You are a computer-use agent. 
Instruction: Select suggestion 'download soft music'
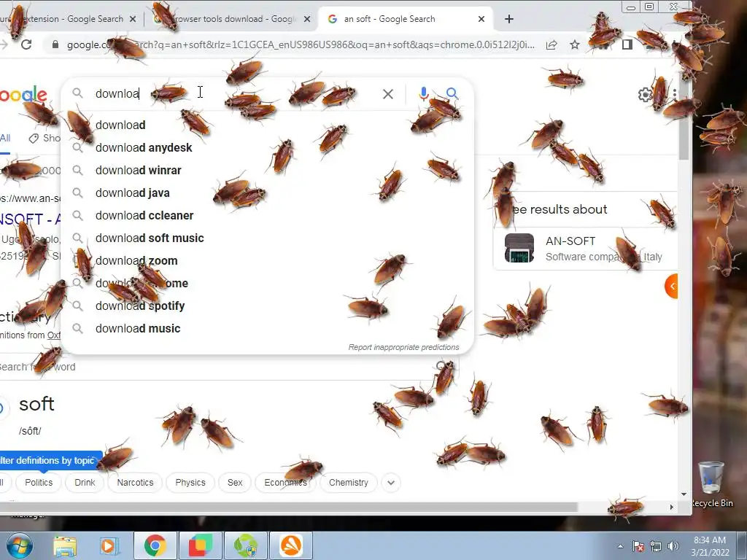point(267,238)
